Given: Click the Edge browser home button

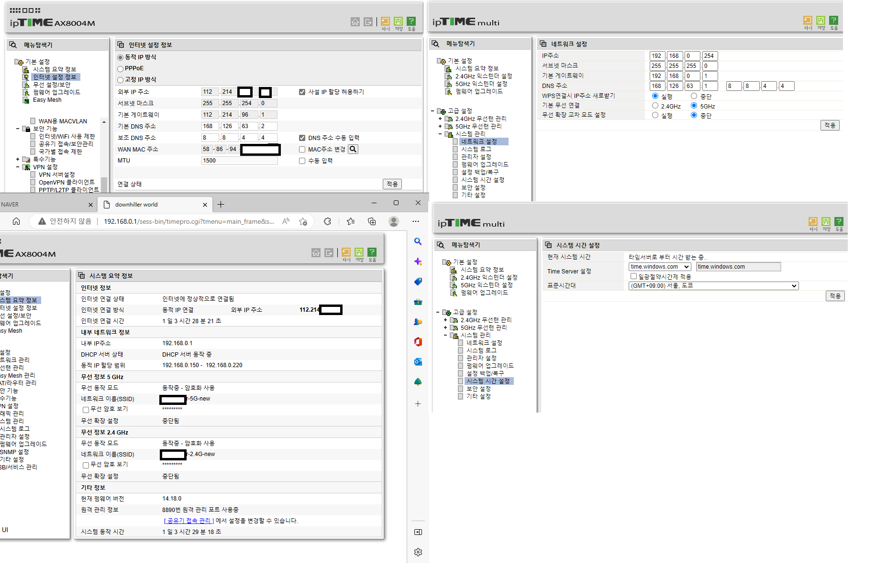Looking at the screenshot, I should 16,221.
